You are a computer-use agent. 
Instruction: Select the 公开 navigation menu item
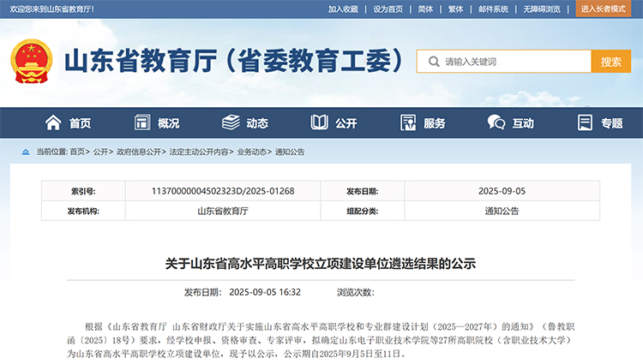(346, 123)
